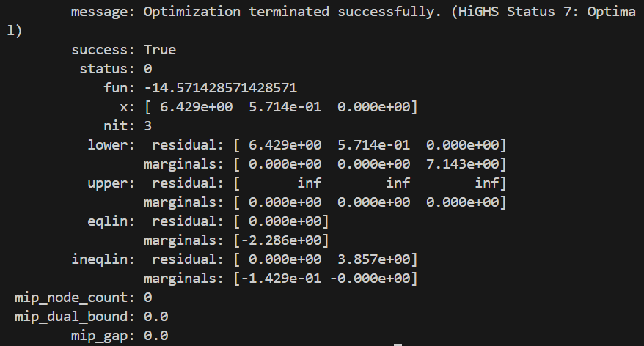Click the nit value 3
This screenshot has height=346, width=644.
[148, 125]
